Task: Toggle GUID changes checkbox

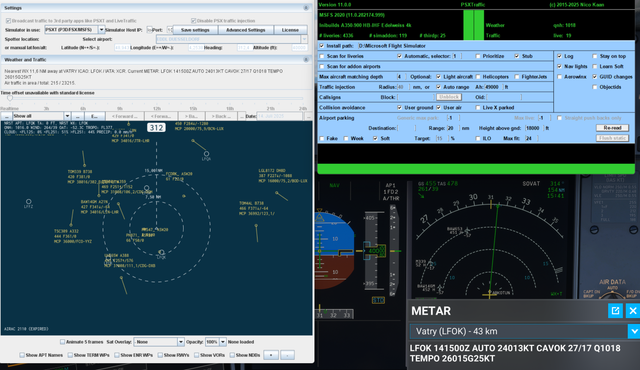Action: coord(595,77)
